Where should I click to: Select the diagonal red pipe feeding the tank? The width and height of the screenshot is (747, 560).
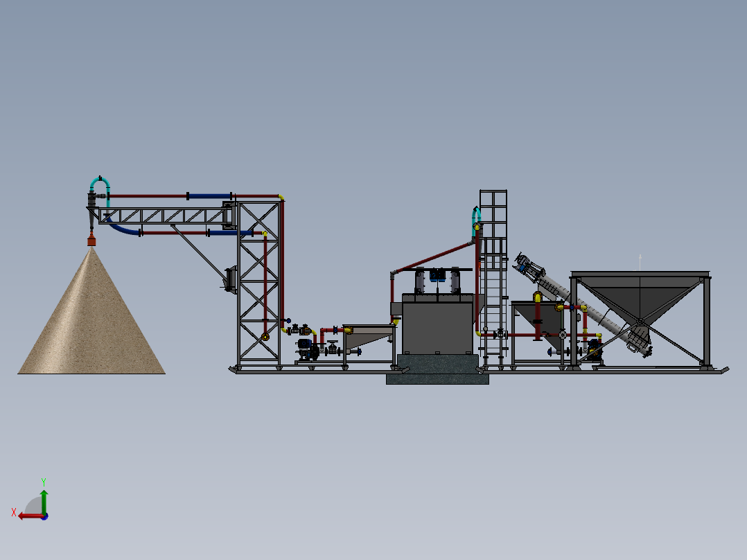point(434,259)
